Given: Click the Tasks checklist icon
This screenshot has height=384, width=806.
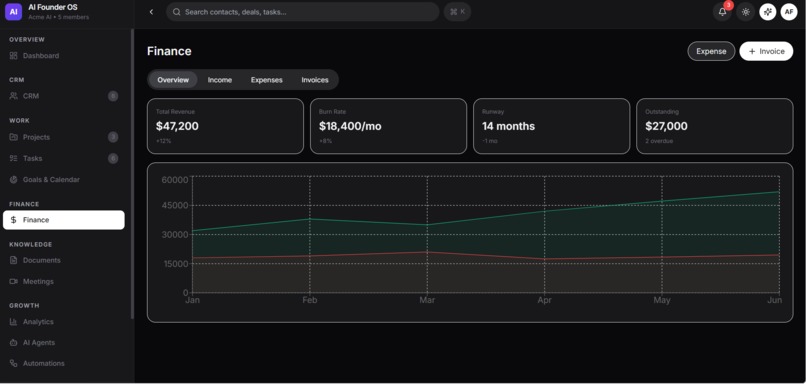Looking at the screenshot, I should (13, 158).
